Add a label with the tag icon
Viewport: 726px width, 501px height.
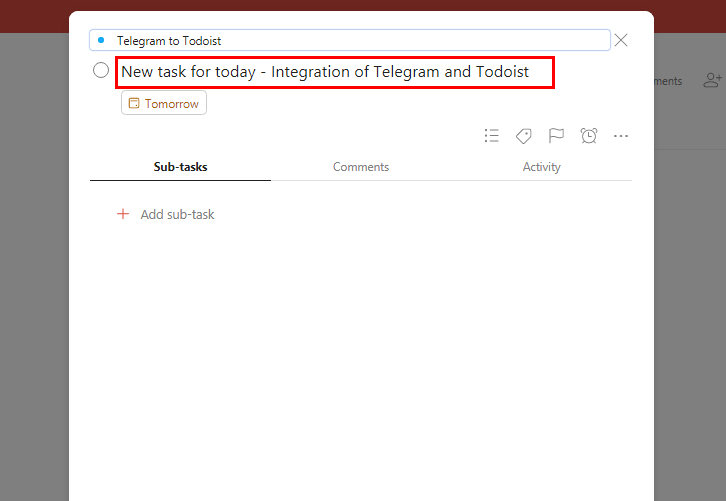[x=524, y=136]
